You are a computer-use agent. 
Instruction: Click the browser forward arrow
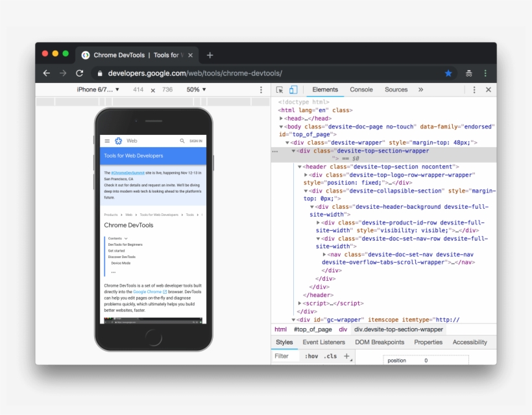63,73
